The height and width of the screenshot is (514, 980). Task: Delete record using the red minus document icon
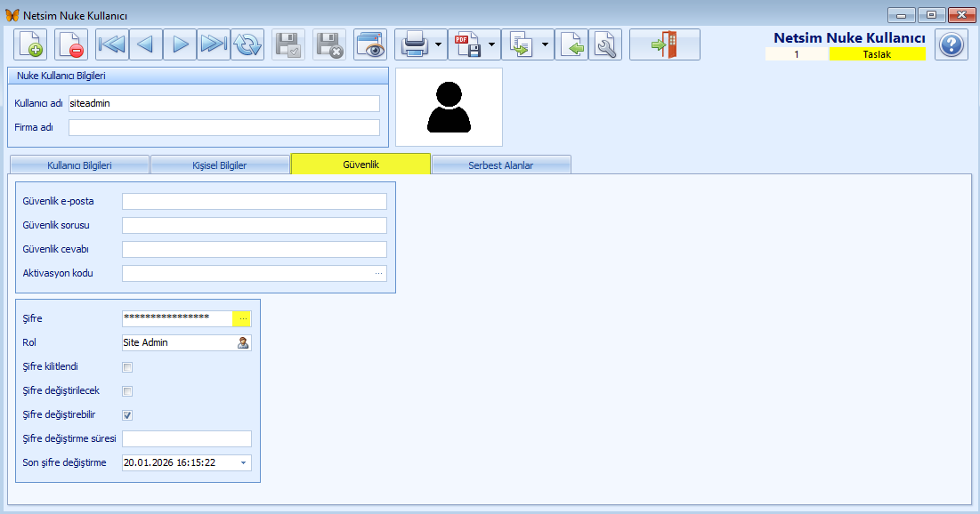(71, 44)
